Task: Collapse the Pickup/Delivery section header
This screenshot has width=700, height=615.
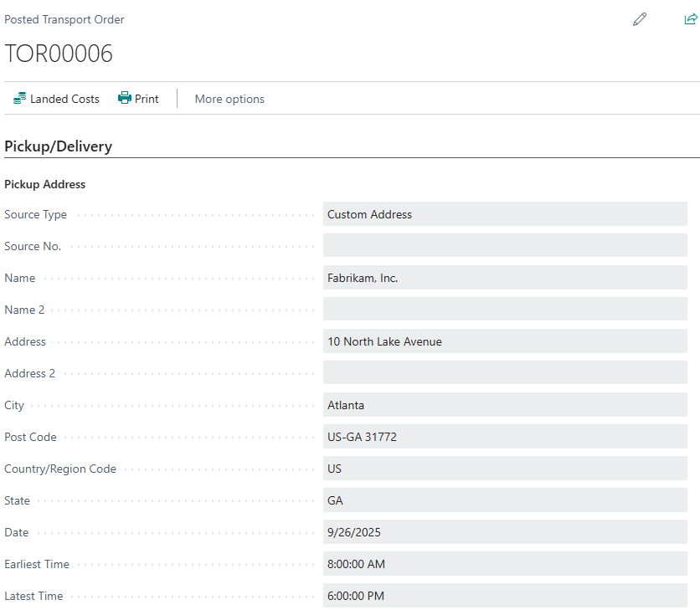Action: pyautogui.click(x=59, y=146)
